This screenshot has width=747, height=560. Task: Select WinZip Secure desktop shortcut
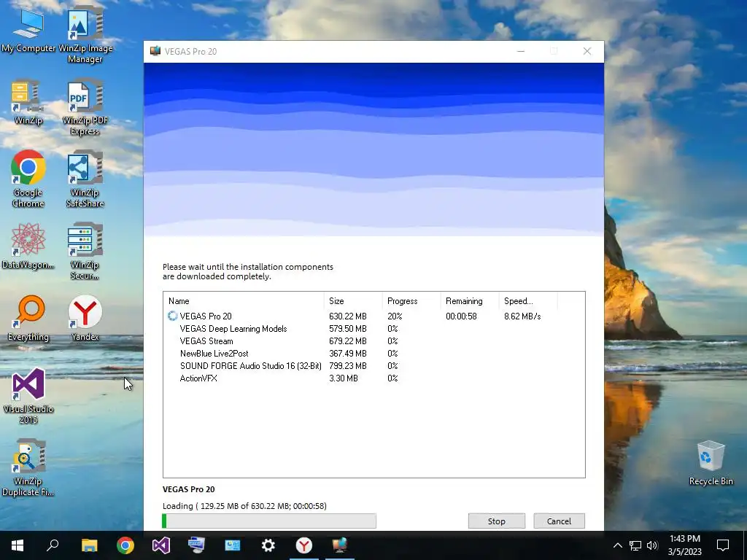coord(85,251)
